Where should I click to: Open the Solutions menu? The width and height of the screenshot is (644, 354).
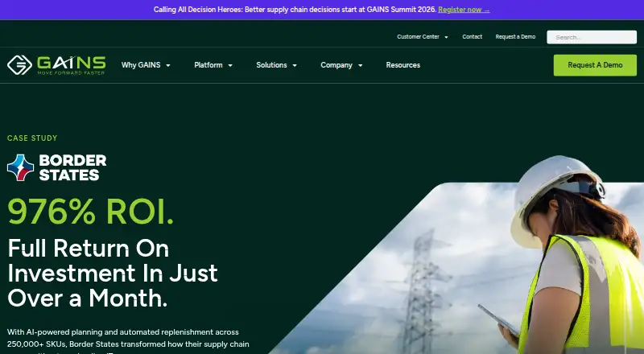pos(271,65)
